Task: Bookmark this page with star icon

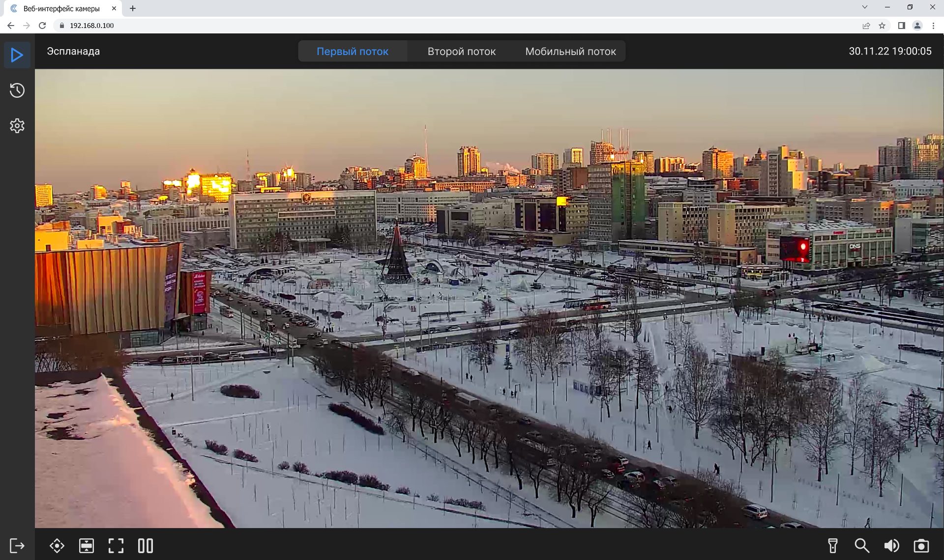Action: pos(882,26)
